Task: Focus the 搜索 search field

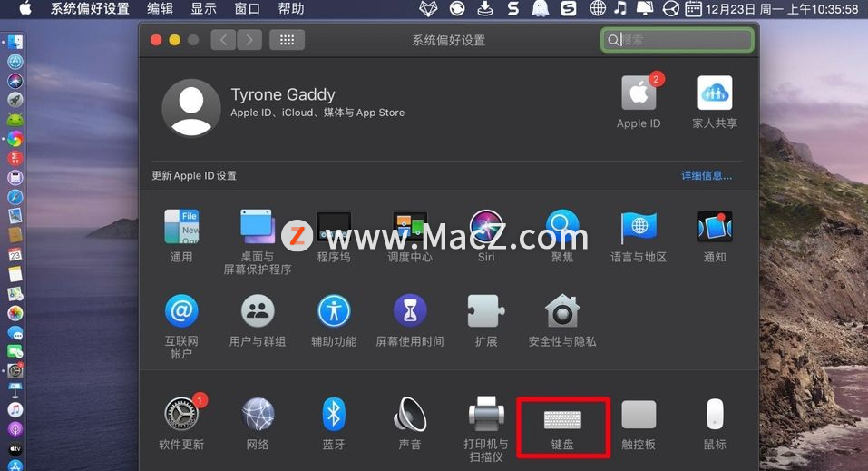Action: [677, 40]
